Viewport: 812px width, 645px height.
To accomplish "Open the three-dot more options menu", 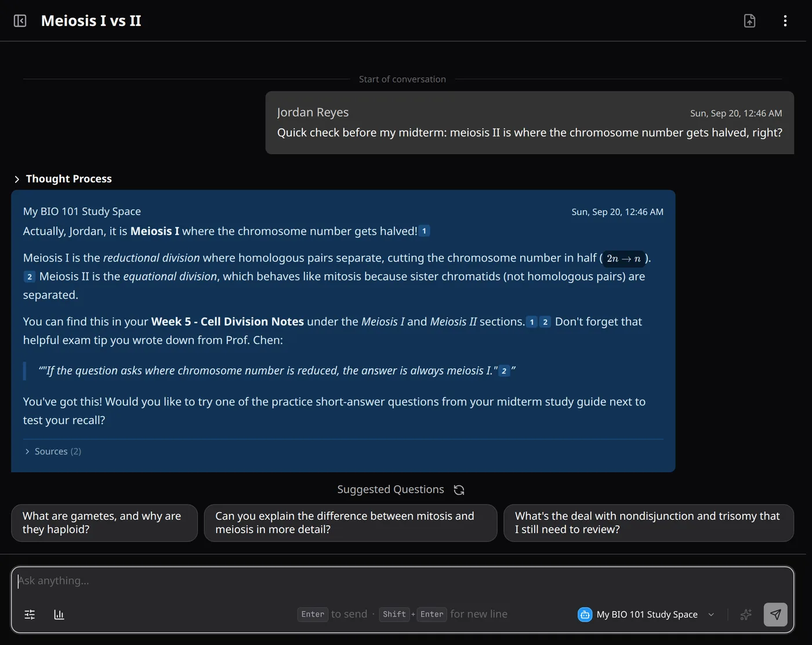I will point(785,21).
